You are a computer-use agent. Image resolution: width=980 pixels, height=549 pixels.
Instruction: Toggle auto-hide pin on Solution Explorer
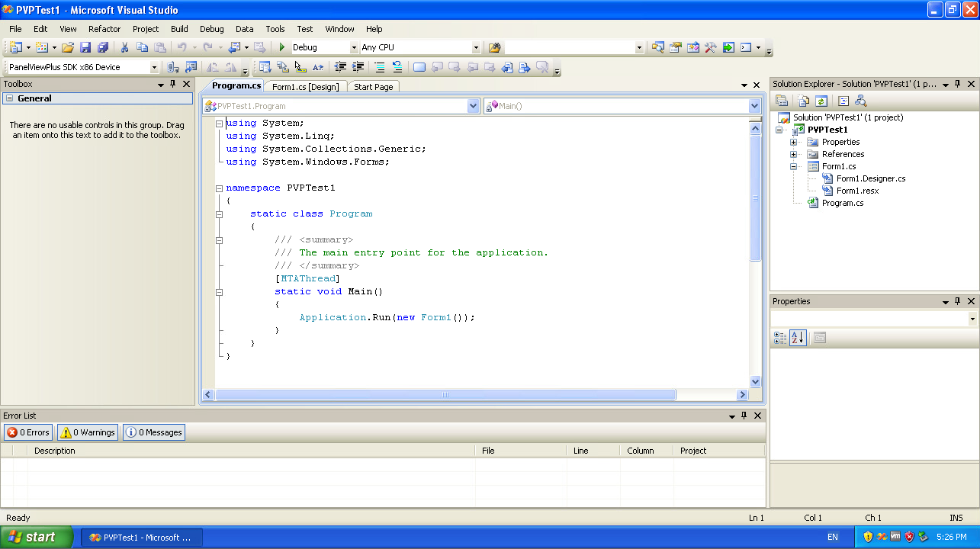(x=959, y=84)
